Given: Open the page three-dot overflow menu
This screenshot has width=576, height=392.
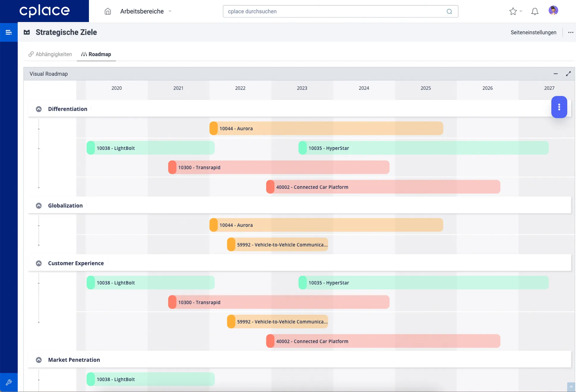Looking at the screenshot, I should tap(571, 32).
